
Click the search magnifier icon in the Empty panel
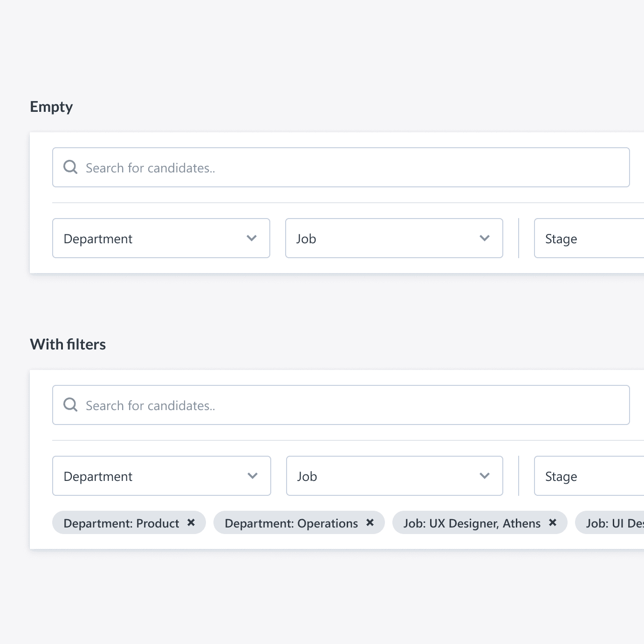point(70,167)
